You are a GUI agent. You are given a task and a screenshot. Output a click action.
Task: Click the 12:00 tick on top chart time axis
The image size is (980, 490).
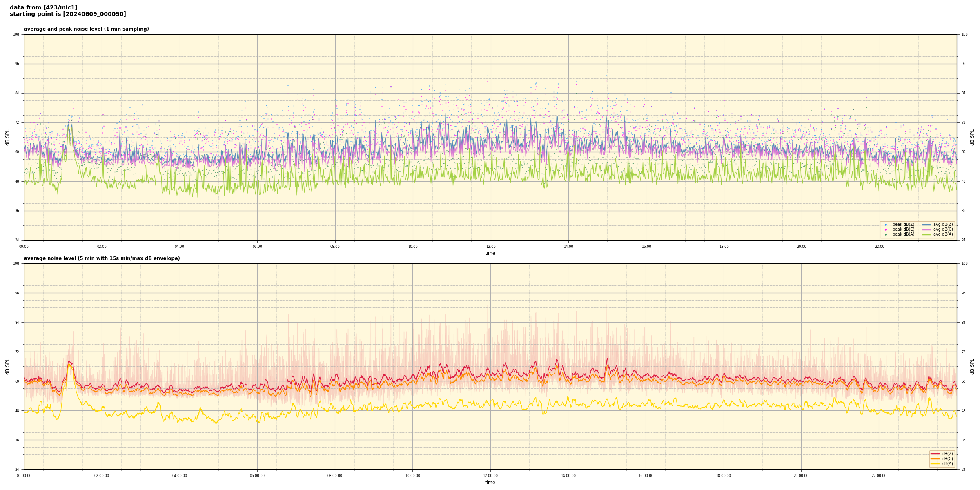[x=490, y=247]
